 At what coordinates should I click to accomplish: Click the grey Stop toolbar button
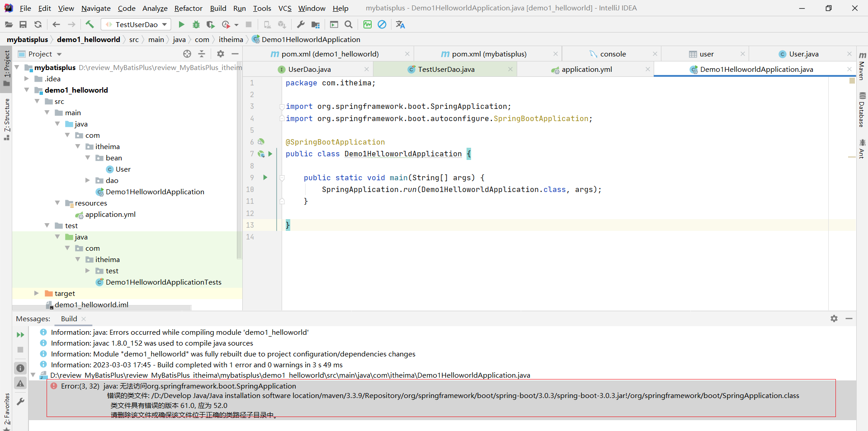(x=249, y=24)
